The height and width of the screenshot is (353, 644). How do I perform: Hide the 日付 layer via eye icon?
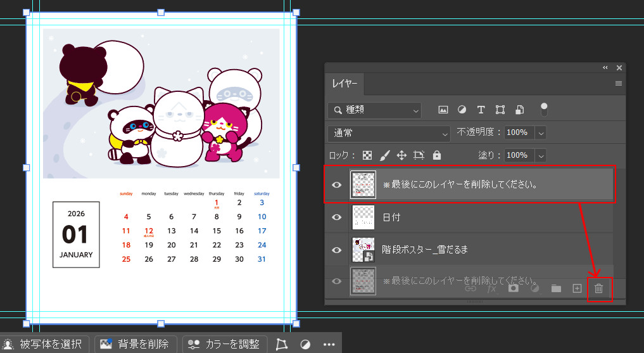click(x=337, y=217)
